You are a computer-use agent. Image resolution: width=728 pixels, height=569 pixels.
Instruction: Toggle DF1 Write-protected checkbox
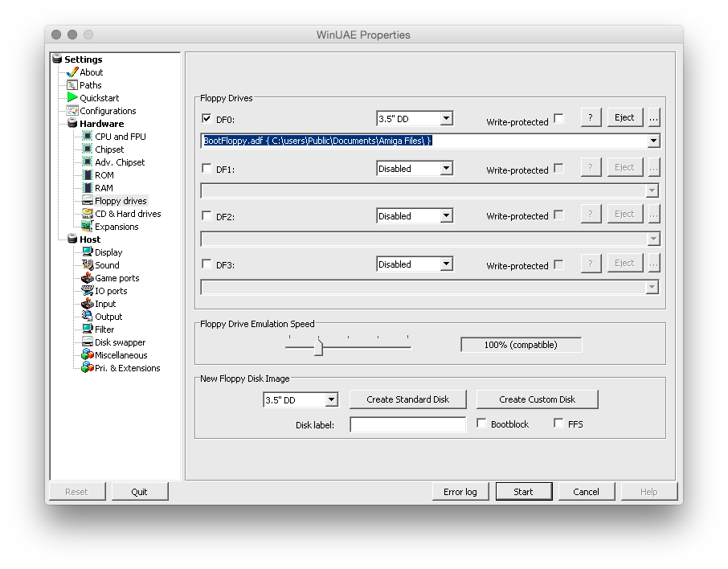pyautogui.click(x=559, y=168)
